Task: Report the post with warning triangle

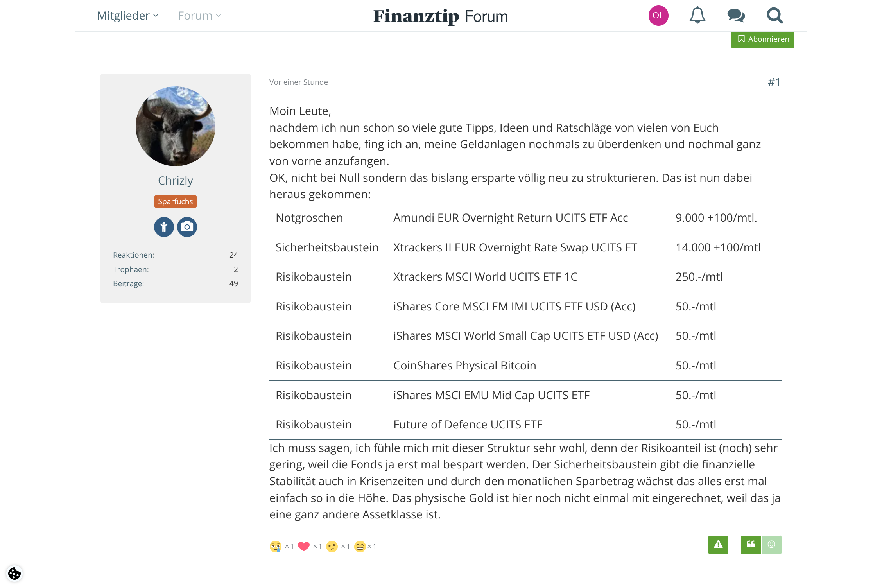Action: (x=718, y=545)
